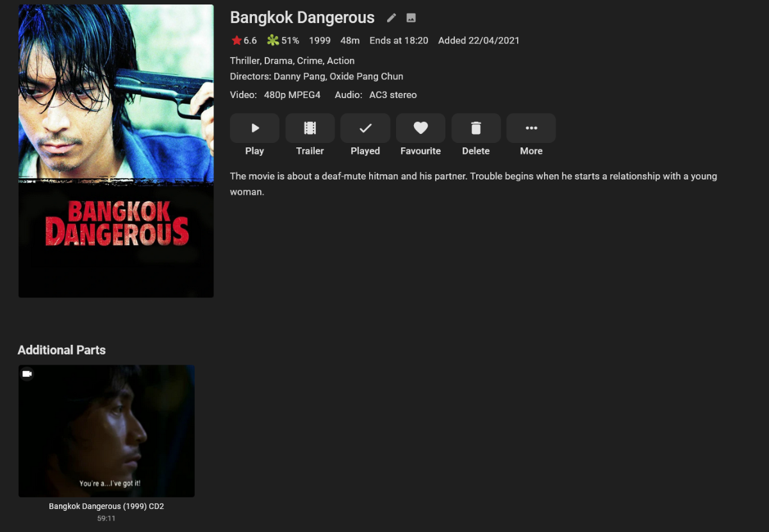
Task: Open the Bangkok Dangerous CD2 thumbnail
Action: [x=106, y=431]
